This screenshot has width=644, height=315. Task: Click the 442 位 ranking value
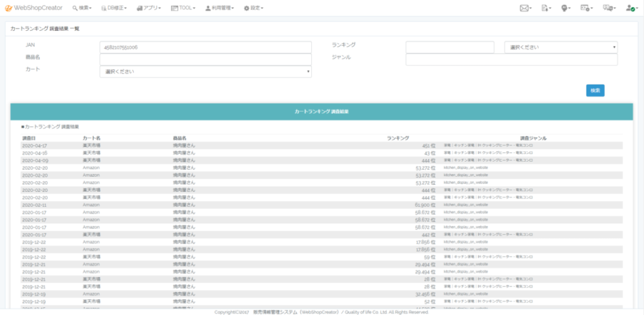(428, 235)
